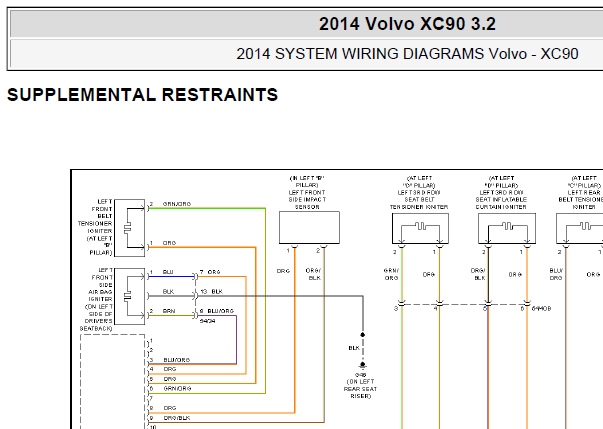Click the '(ON LEFT REAR SEAT RISER)' ground note
Viewport: 603px width, 429px height.
coord(360,389)
